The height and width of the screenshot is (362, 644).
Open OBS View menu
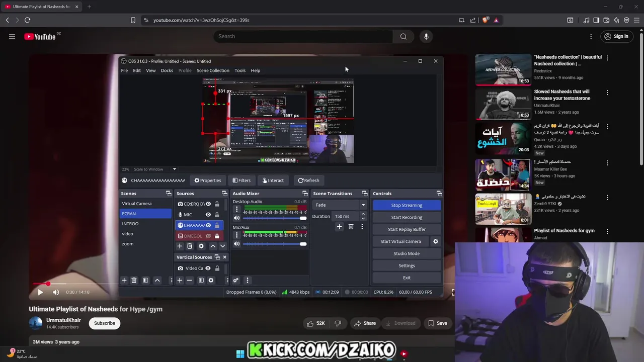pos(151,70)
